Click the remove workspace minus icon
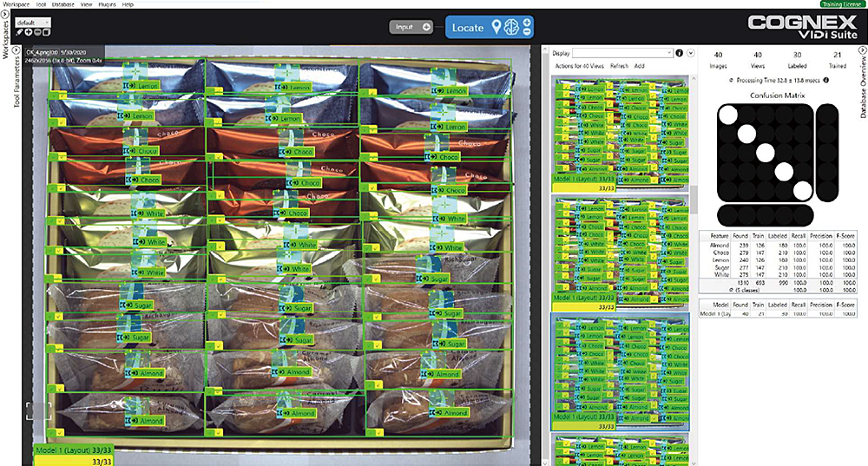Image resolution: width=868 pixels, height=466 pixels. [x=38, y=32]
